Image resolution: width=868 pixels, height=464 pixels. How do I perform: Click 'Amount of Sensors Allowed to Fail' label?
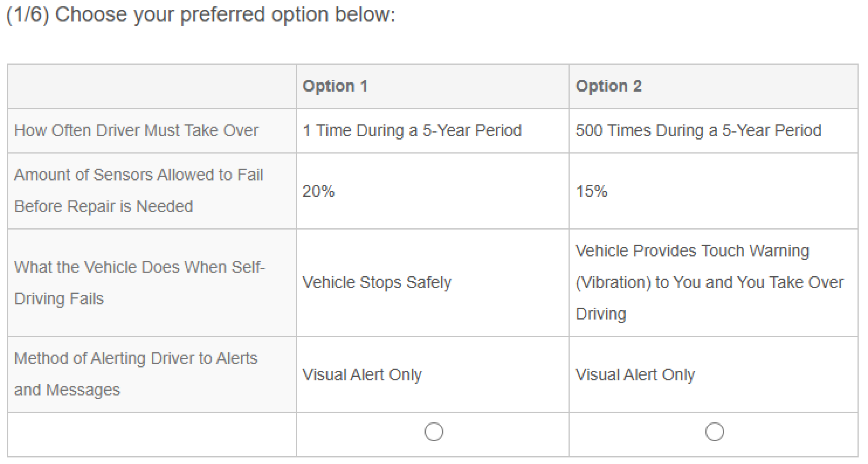138,175
